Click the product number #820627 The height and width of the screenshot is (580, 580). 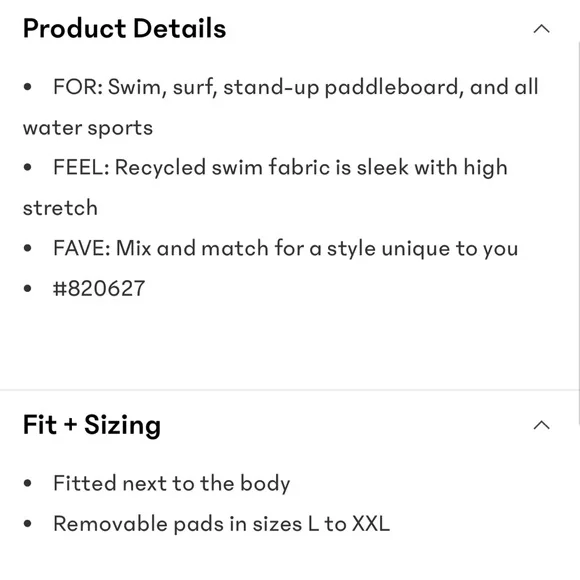(99, 288)
